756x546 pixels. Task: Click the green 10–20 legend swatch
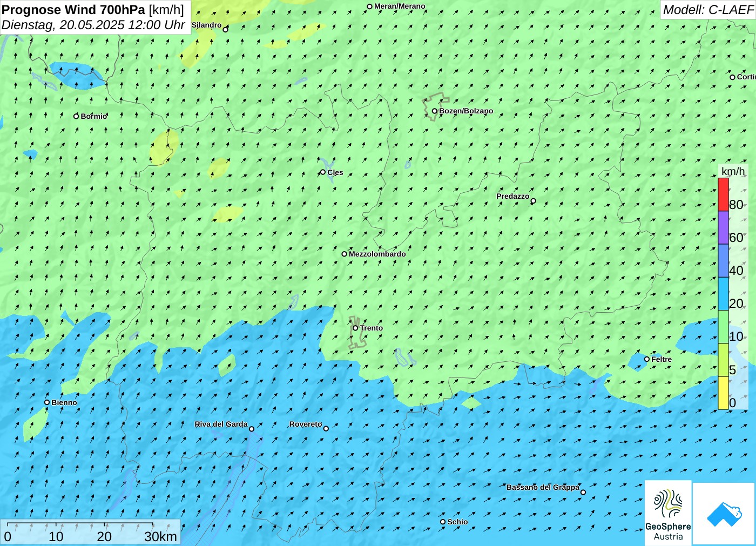tap(723, 327)
